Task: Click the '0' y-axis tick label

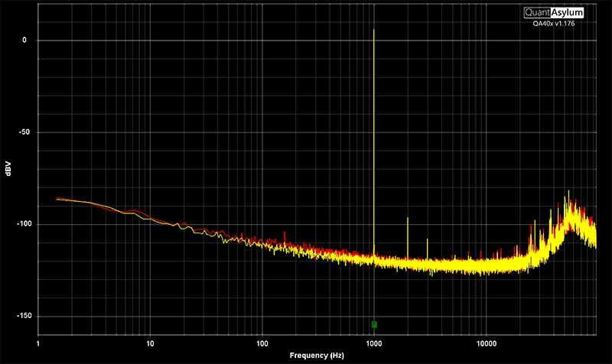Action: (x=24, y=41)
